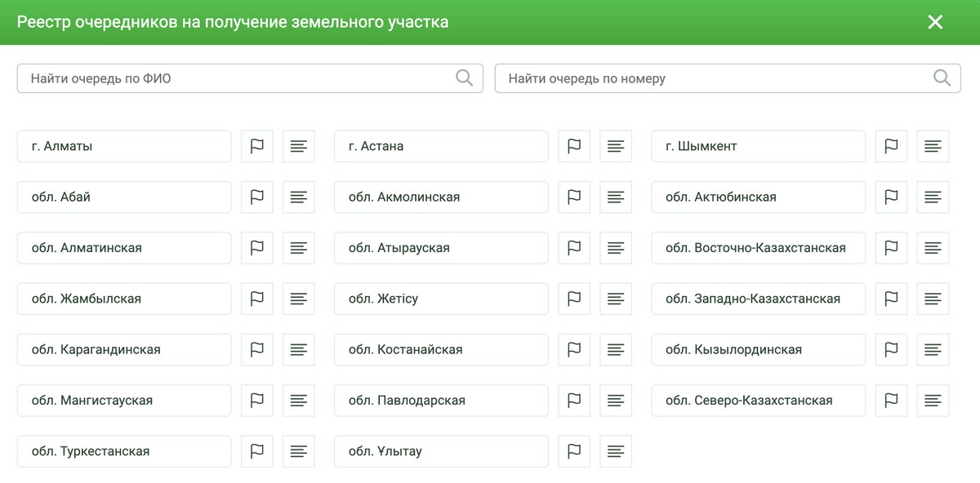
Task: Click the flag icon next to г. Алматы
Action: click(257, 146)
